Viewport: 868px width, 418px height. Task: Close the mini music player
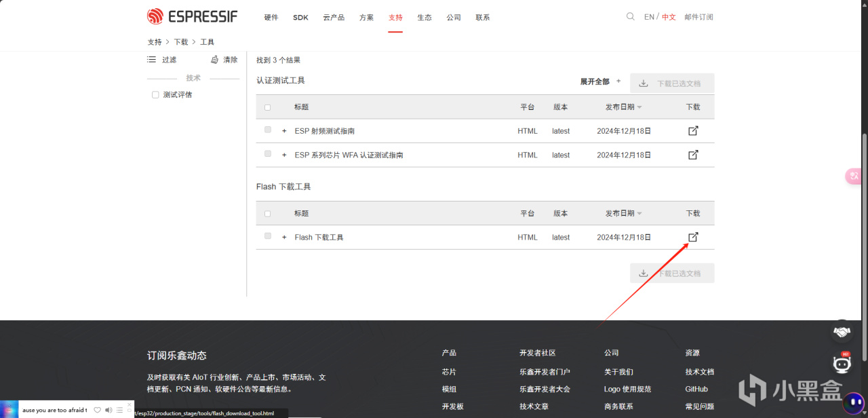pyautogui.click(x=130, y=404)
